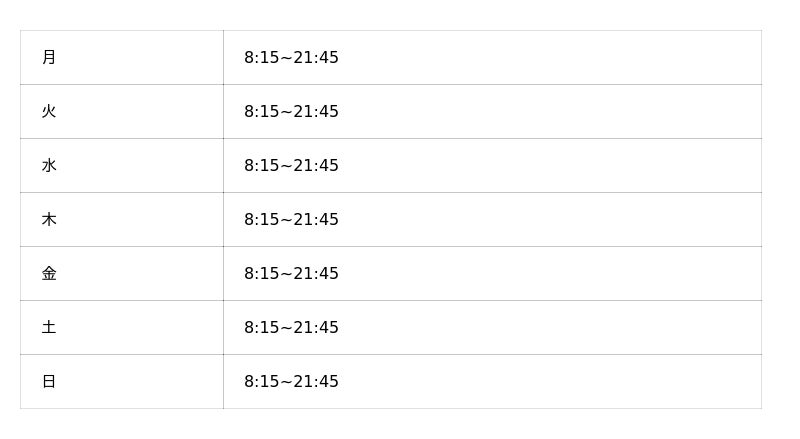Click the 水 (Wednesday) day label

pyautogui.click(x=49, y=166)
